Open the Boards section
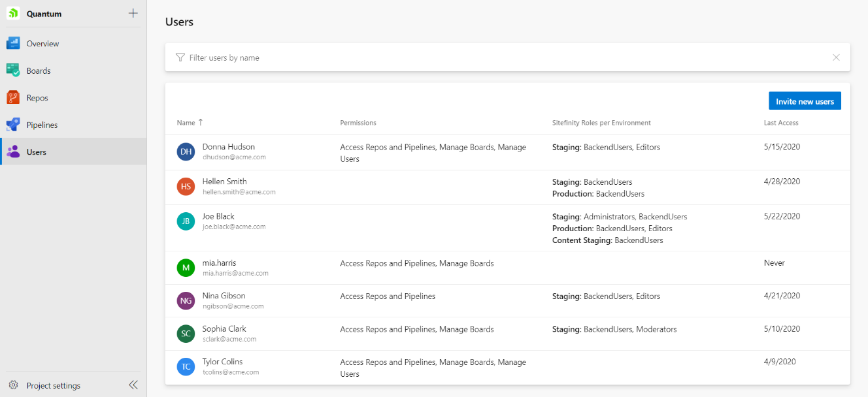This screenshot has width=868, height=397. pyautogui.click(x=39, y=71)
